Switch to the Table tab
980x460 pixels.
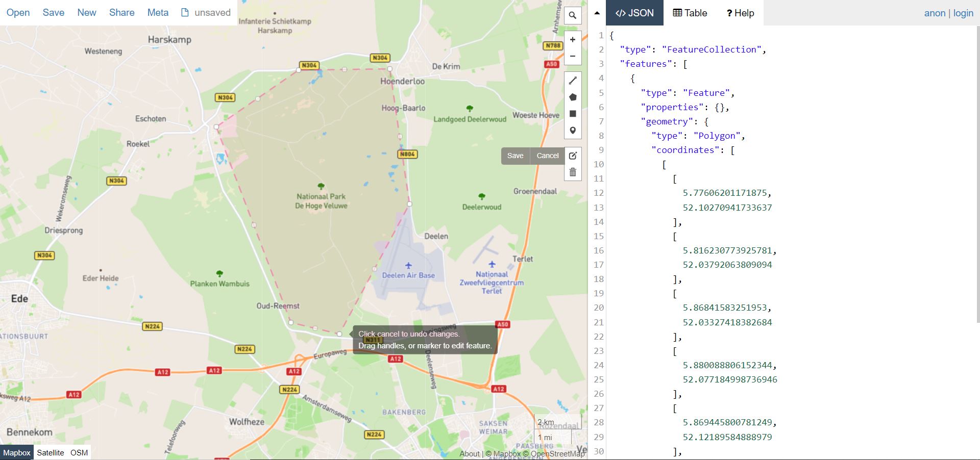[690, 13]
